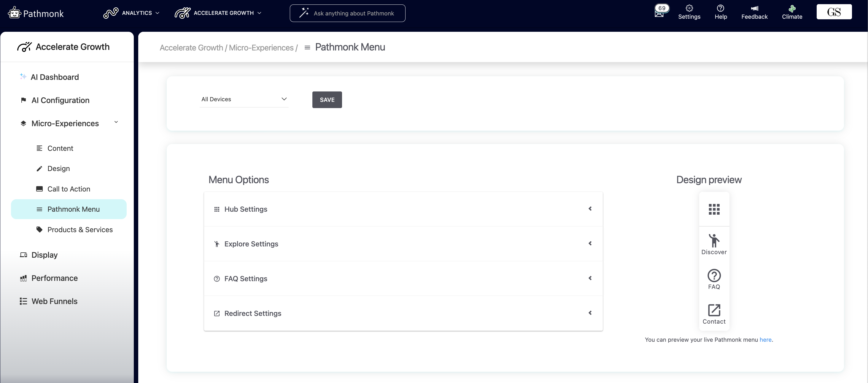Open the inbox messages envelope icon
Screen dimensions: 868x383
coord(659,14)
